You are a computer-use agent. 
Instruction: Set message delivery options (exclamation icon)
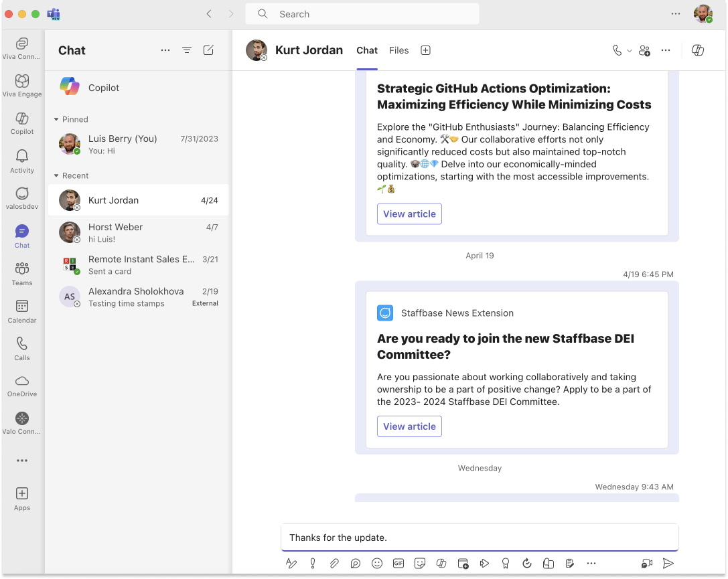(313, 563)
